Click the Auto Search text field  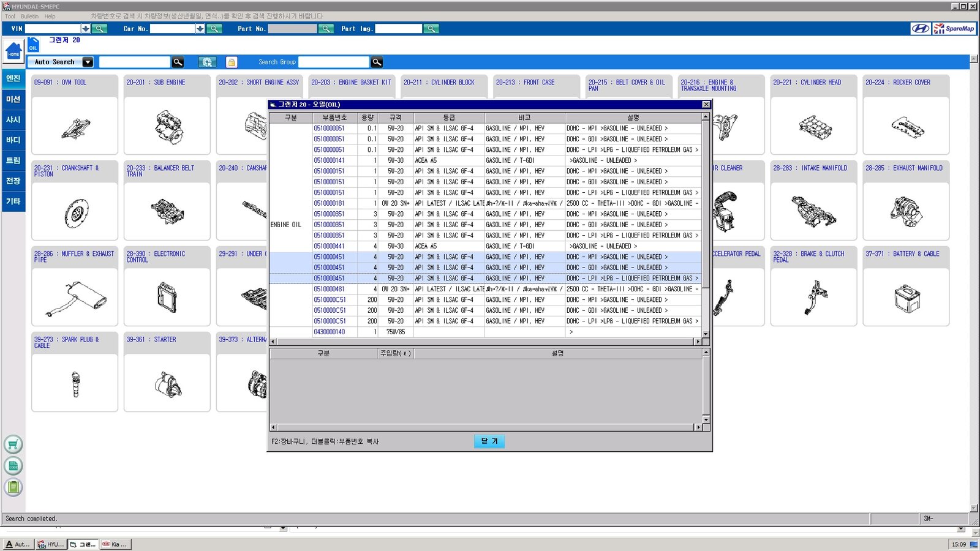tap(135, 62)
